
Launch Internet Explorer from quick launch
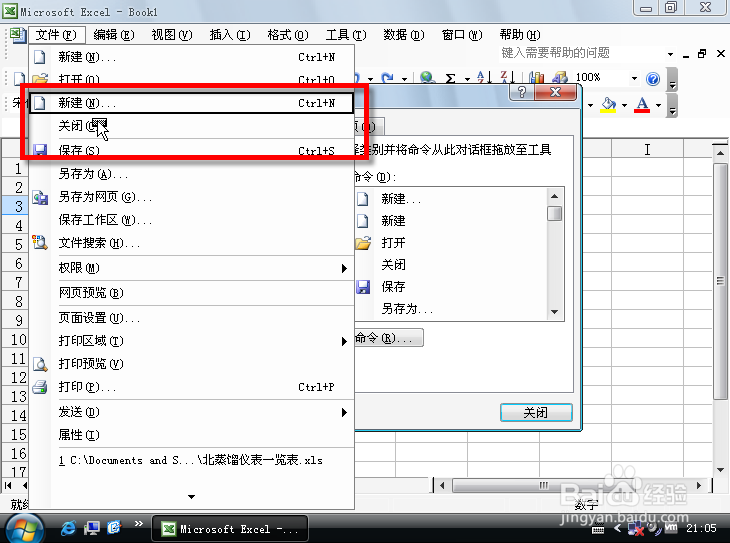tap(69, 528)
